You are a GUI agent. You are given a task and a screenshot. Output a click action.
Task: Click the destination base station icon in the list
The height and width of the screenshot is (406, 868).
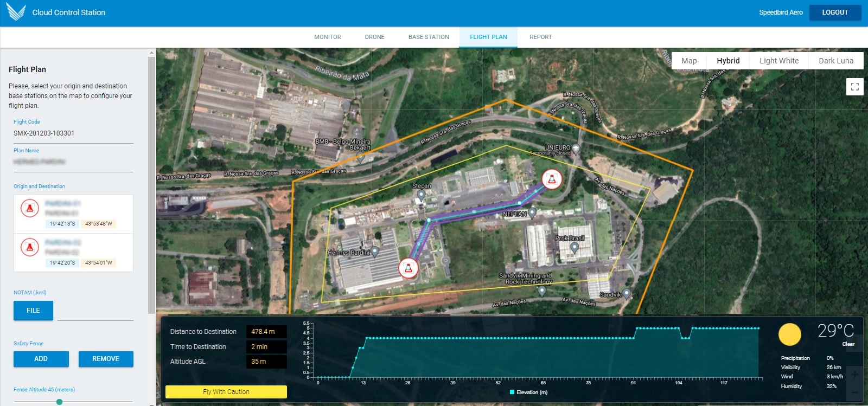coord(30,247)
